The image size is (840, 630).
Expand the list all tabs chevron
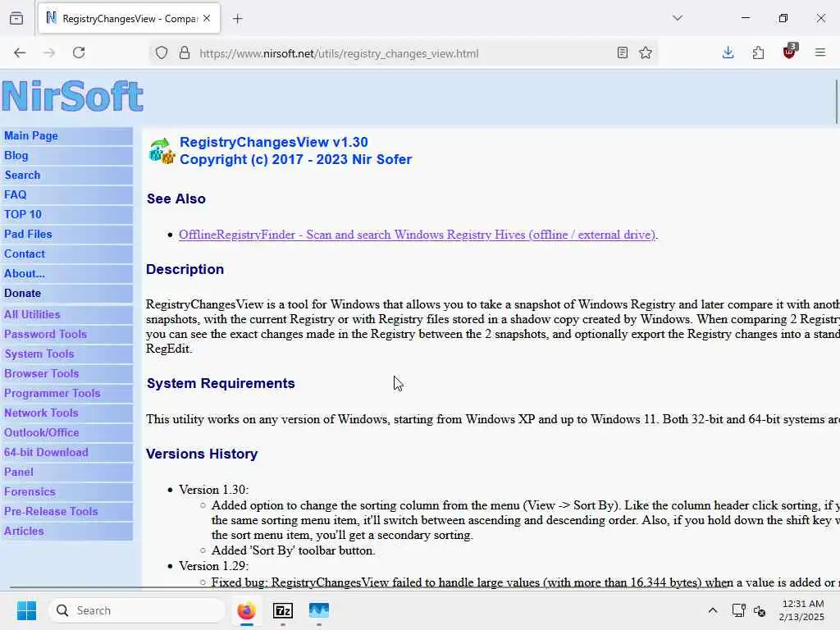click(x=678, y=18)
